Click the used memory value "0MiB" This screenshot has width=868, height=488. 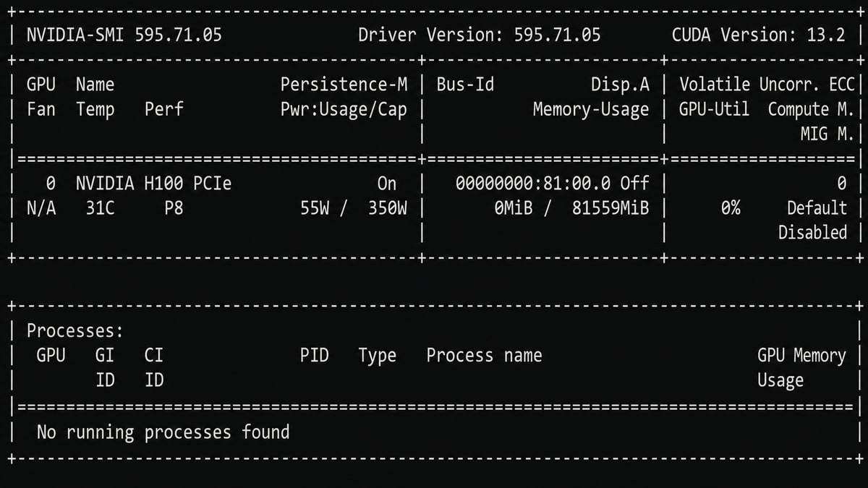514,208
